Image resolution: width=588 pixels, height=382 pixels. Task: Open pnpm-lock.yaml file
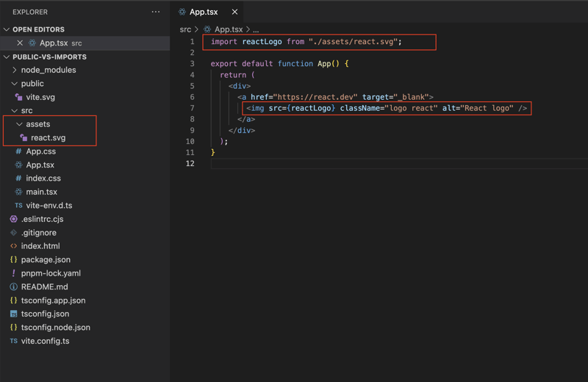(51, 273)
